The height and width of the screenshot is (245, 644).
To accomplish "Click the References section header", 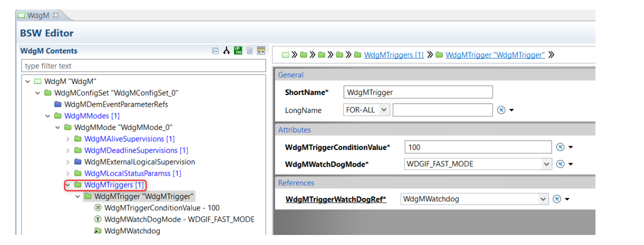I will click(434, 183).
